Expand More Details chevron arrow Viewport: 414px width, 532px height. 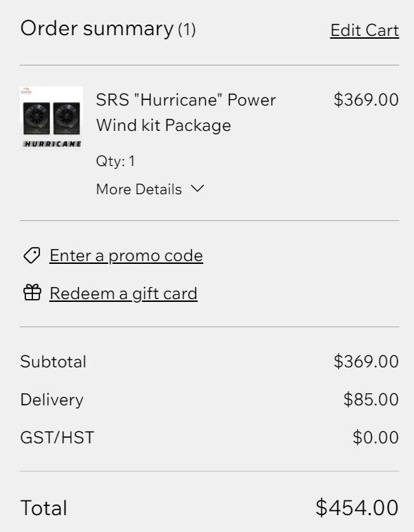(x=198, y=189)
